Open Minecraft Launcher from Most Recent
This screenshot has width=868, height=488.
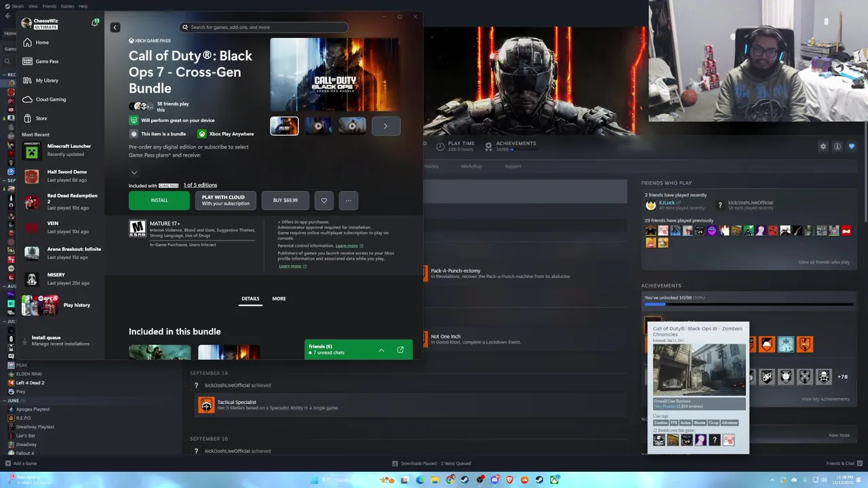tap(62, 150)
